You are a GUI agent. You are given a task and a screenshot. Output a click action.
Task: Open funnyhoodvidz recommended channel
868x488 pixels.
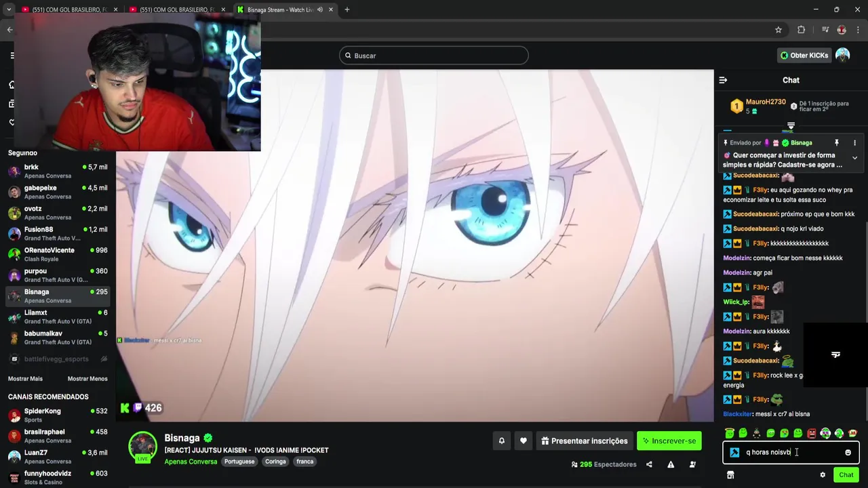tap(58, 477)
